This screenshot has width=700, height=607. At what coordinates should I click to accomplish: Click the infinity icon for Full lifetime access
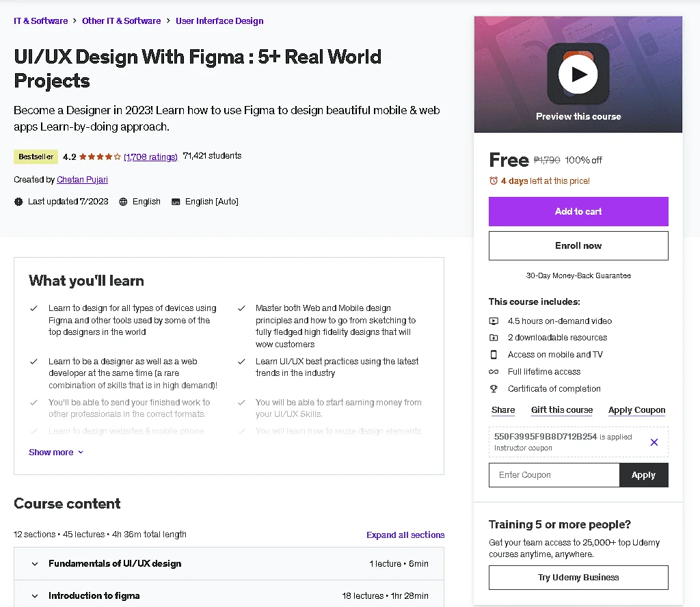tap(494, 372)
